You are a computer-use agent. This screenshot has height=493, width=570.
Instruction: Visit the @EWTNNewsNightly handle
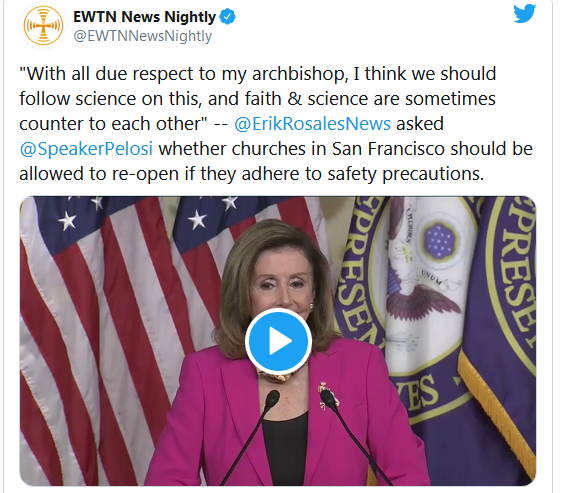pos(142,36)
